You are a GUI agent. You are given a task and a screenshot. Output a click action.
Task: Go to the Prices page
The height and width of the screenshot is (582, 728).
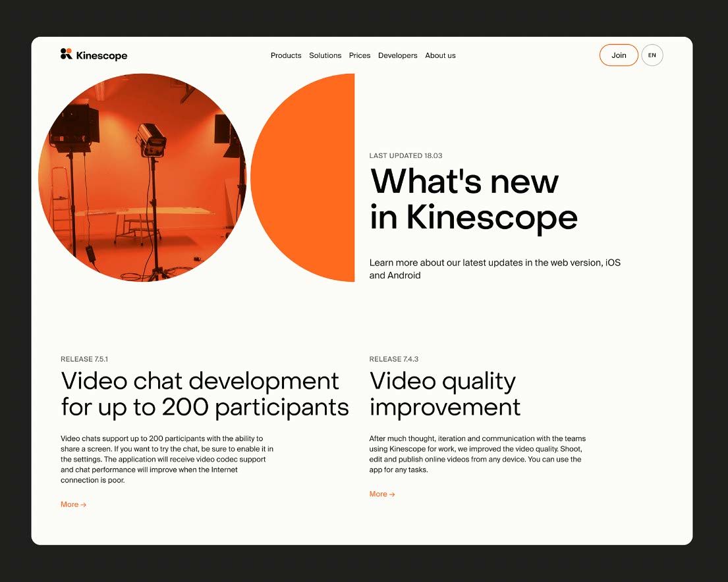tap(360, 55)
